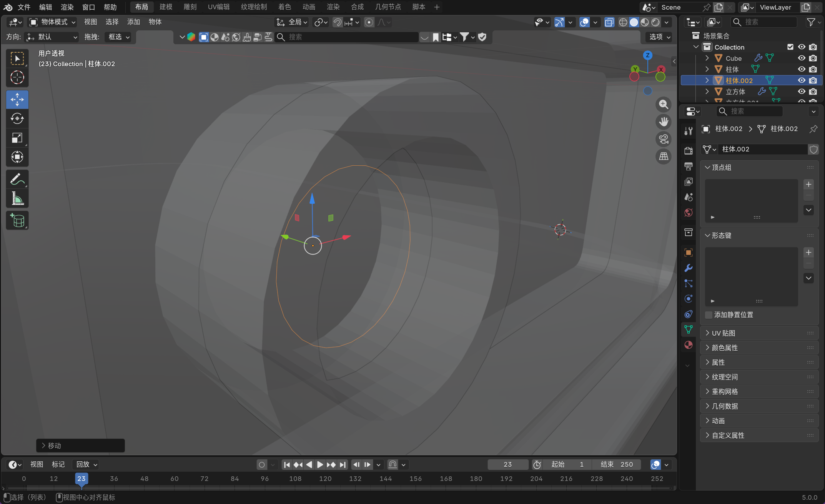Open the Modifiers wrench properties tab
The image size is (825, 504).
[x=689, y=268]
